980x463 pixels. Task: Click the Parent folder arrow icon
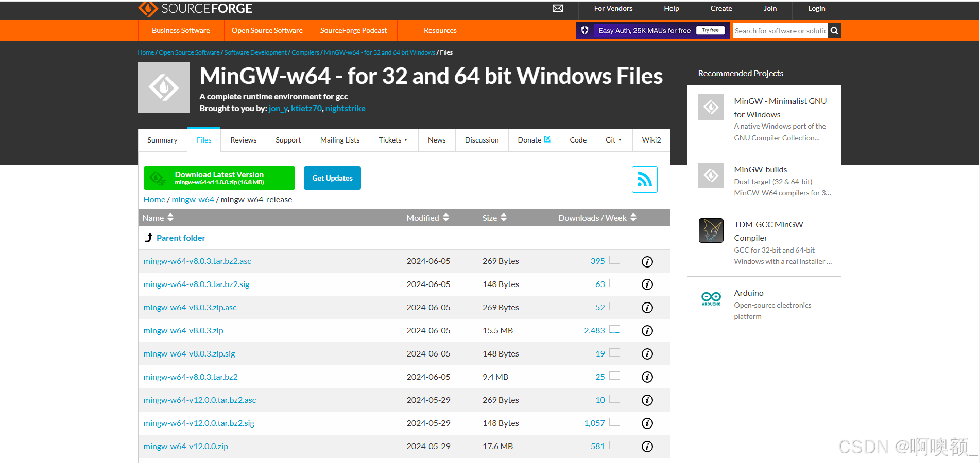tap(148, 237)
